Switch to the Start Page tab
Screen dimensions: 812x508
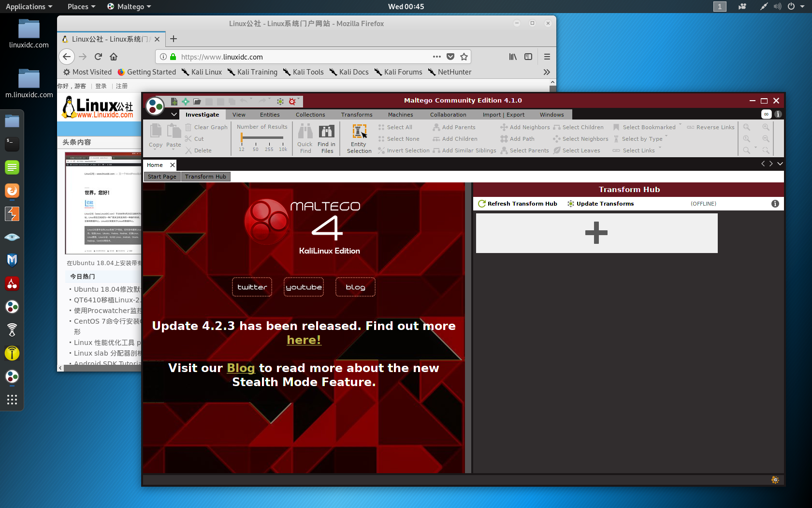pyautogui.click(x=162, y=177)
